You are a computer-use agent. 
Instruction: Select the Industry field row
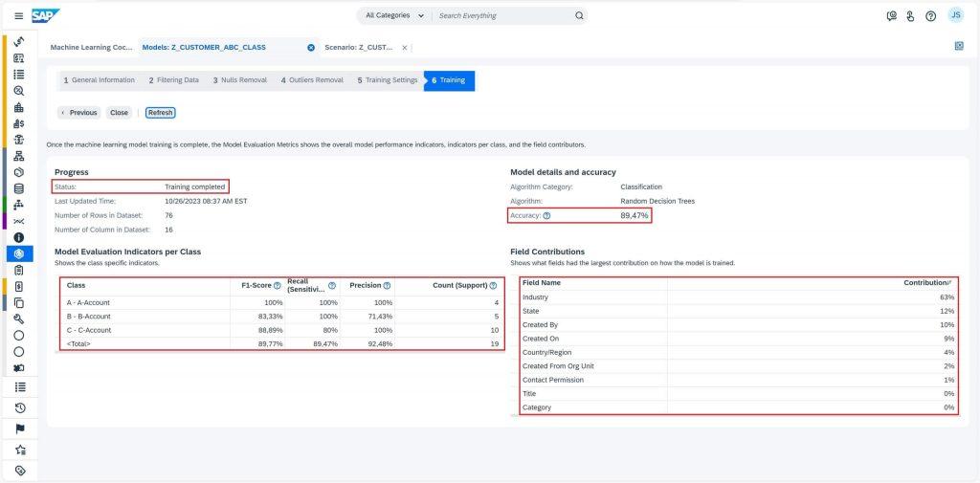click(739, 297)
